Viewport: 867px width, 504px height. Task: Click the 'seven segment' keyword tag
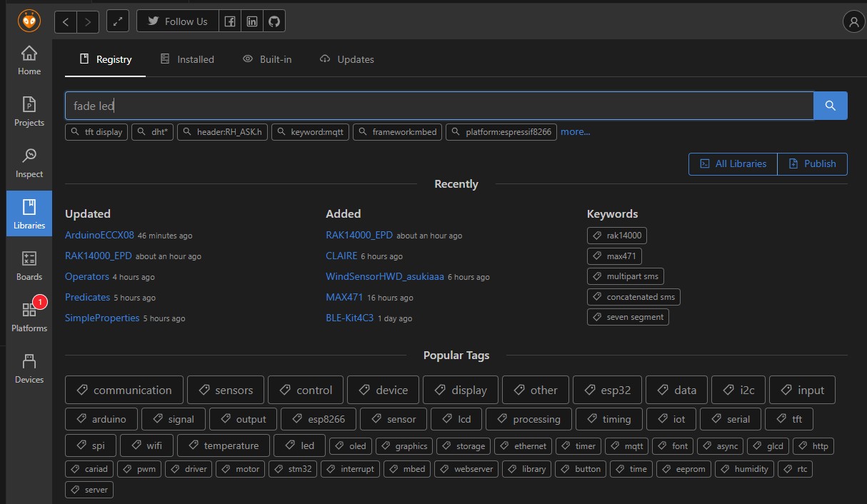tap(628, 317)
